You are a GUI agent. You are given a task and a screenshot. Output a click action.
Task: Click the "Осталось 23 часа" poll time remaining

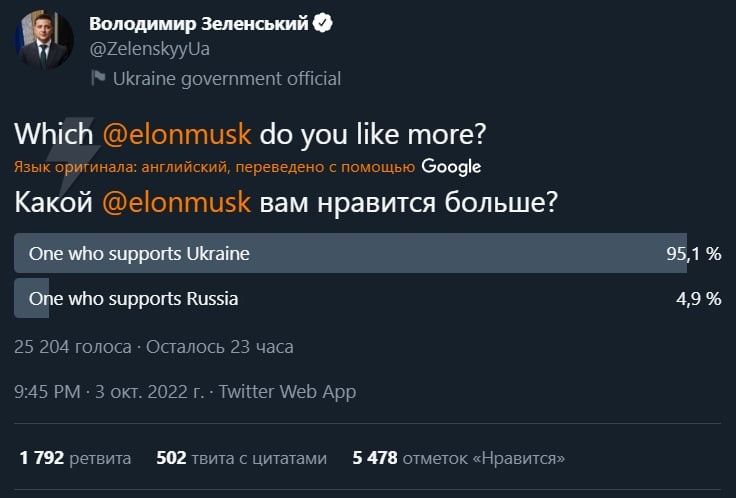(220, 347)
